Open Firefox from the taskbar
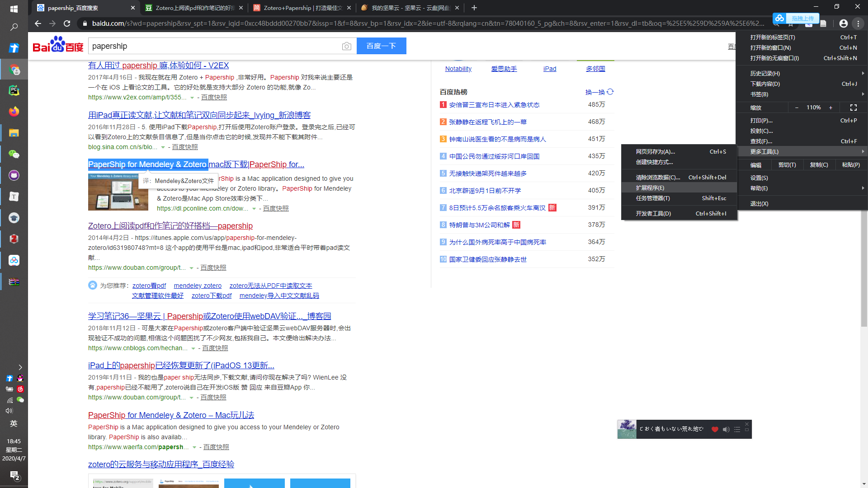 [x=14, y=112]
